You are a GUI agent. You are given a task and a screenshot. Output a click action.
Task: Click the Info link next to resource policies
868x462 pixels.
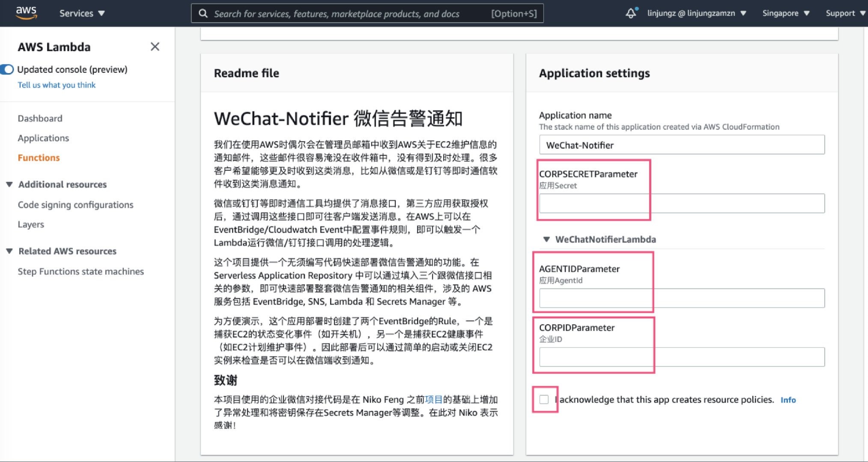791,400
